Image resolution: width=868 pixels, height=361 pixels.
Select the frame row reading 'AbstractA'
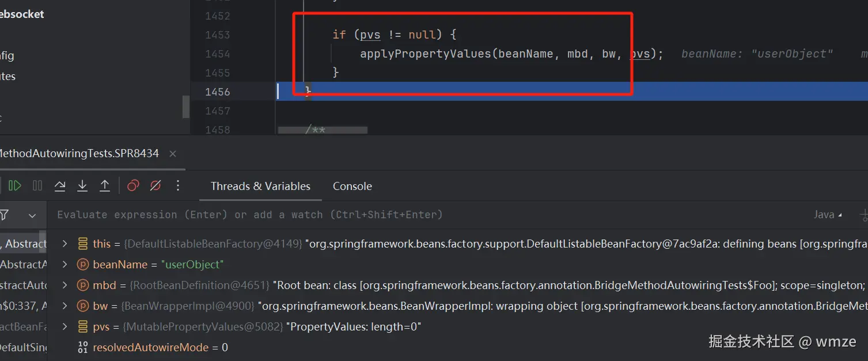point(24,264)
